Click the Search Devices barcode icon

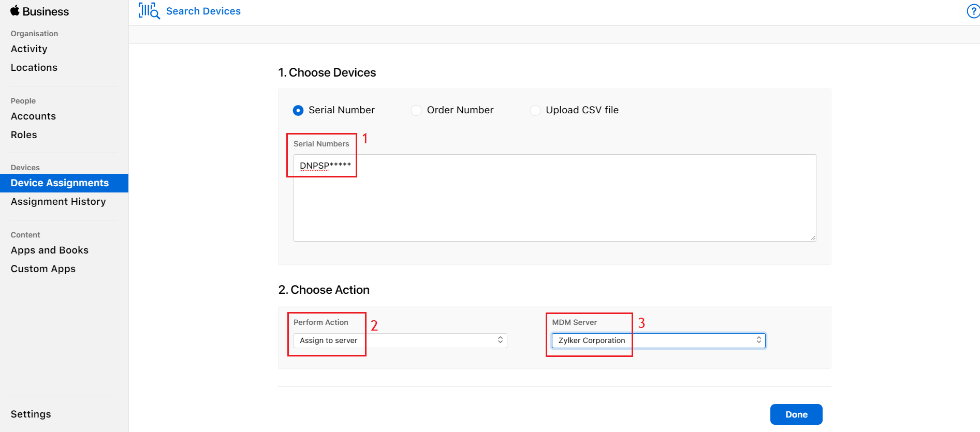(x=149, y=11)
